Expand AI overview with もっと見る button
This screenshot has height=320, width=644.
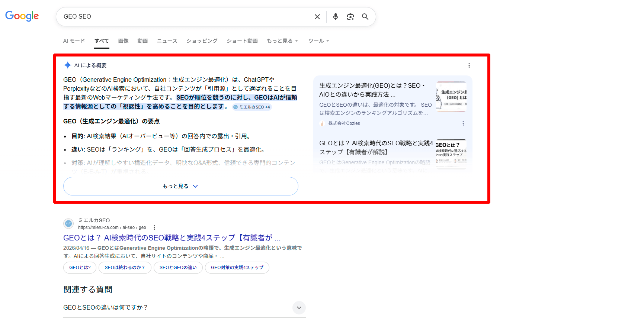pyautogui.click(x=181, y=186)
